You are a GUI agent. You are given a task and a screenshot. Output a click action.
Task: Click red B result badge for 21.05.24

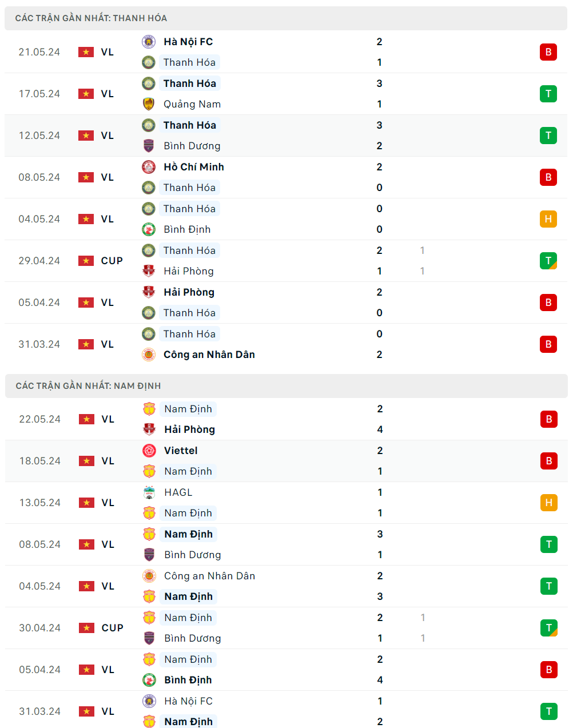[548, 52]
